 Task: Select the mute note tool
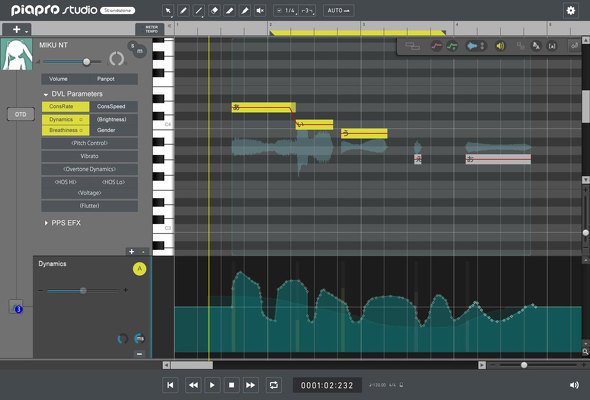(x=260, y=11)
